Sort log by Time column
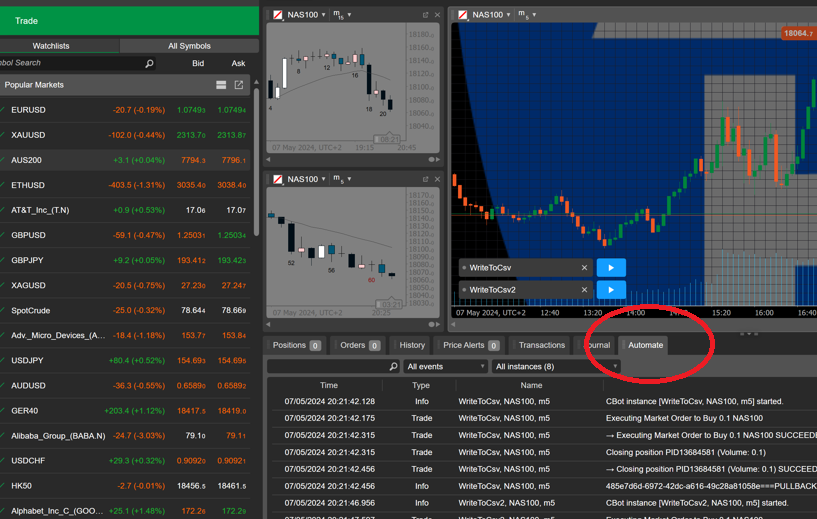The width and height of the screenshot is (817, 519). click(x=329, y=385)
